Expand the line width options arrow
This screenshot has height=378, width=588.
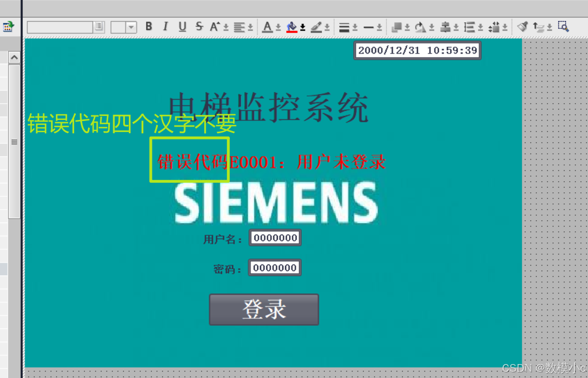(x=355, y=27)
